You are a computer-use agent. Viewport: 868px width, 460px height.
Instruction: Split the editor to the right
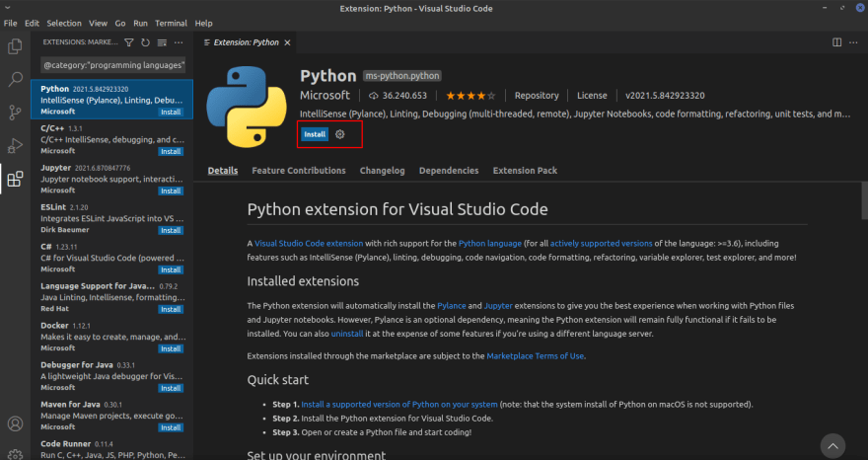pos(837,42)
